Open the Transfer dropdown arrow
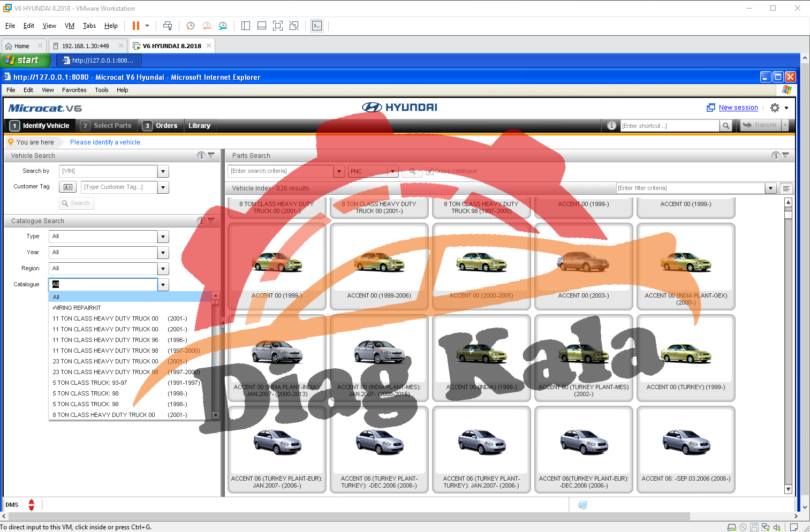 tap(785, 125)
